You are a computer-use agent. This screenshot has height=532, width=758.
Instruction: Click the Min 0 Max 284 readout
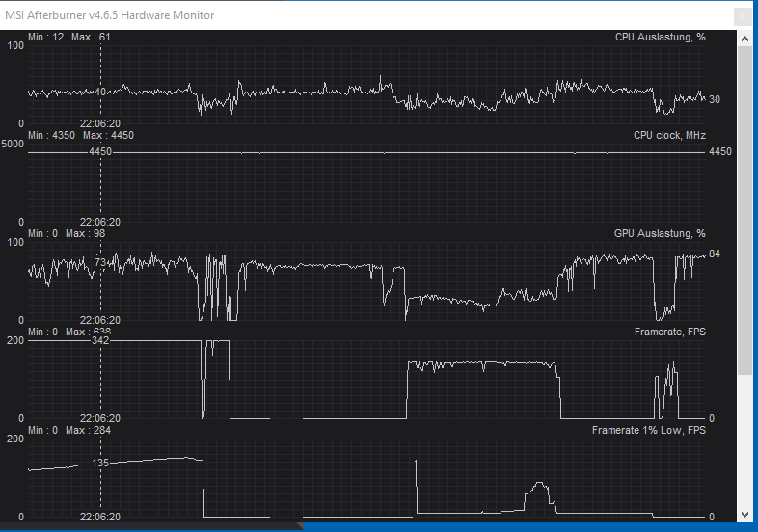tap(69, 430)
